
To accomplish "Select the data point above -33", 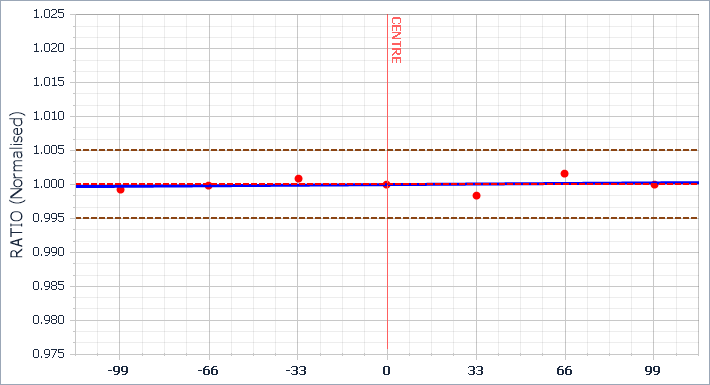I will [298, 178].
